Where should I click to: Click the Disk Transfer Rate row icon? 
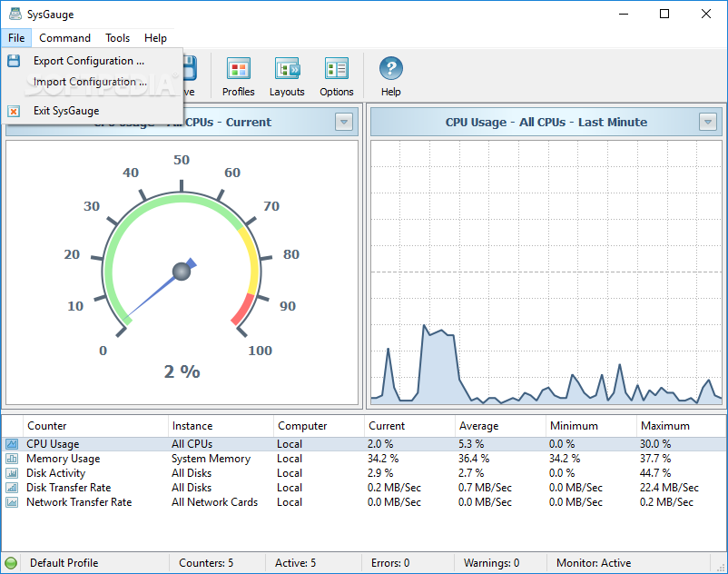point(12,488)
